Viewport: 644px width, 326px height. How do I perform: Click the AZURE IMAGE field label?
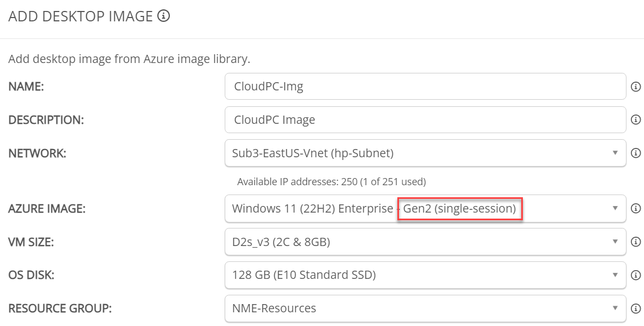pyautogui.click(x=47, y=209)
